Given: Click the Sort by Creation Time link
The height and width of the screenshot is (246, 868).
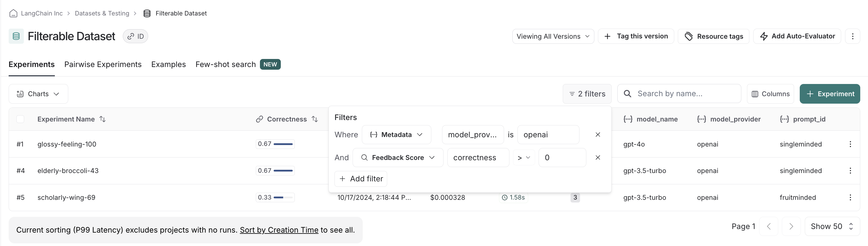Looking at the screenshot, I should click(279, 230).
